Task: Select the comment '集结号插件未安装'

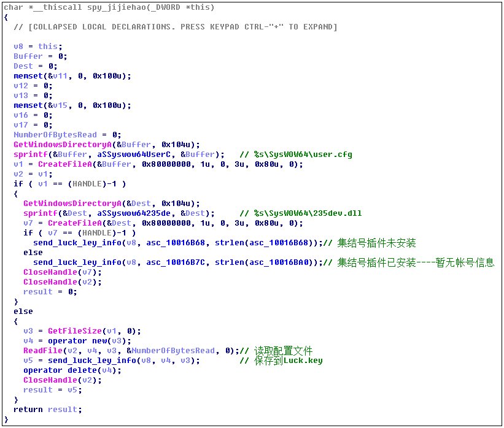Action: 376,243
